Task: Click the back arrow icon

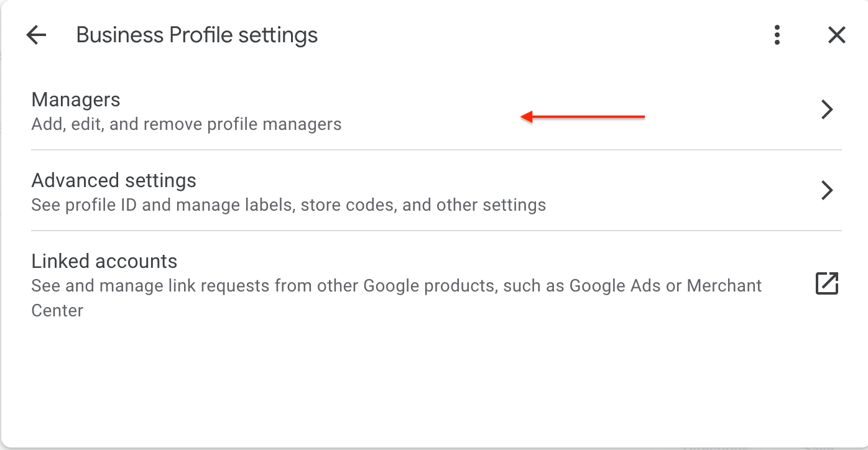Action: (x=37, y=35)
